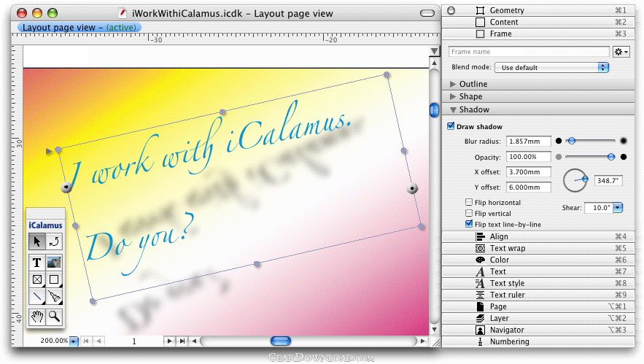The height and width of the screenshot is (364, 644).
Task: Open the Layer inspector
Action: click(538, 318)
